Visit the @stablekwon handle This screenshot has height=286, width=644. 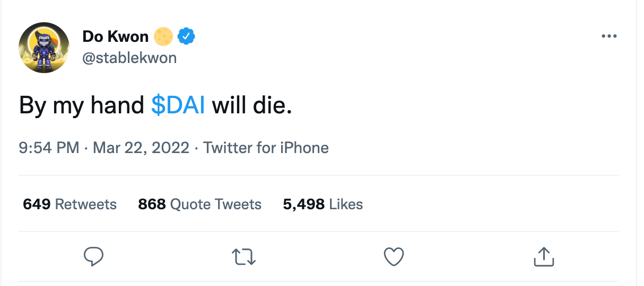tap(129, 57)
